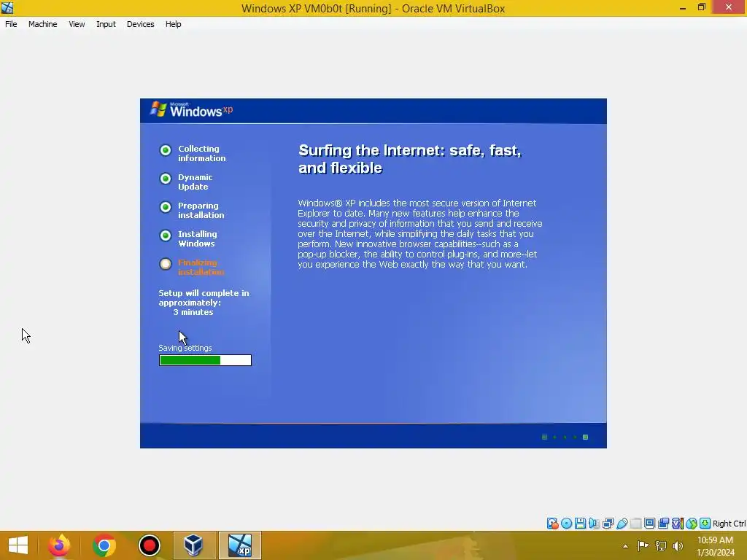Open the Input menu

pyautogui.click(x=106, y=24)
